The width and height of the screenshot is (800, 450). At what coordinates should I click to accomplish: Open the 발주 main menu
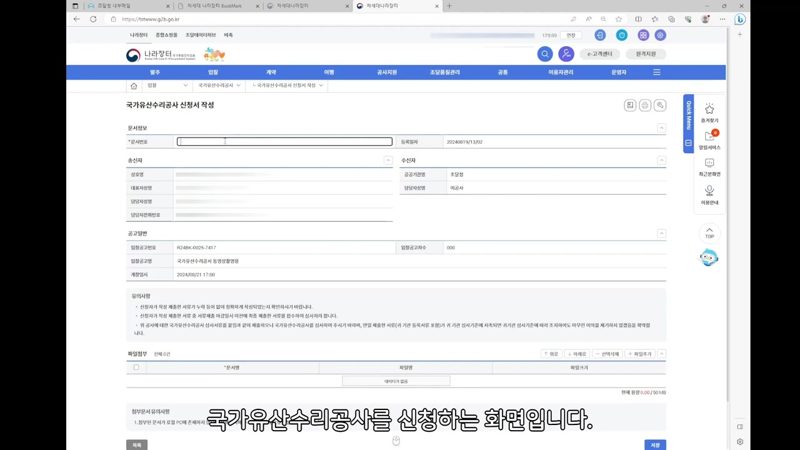[155, 72]
